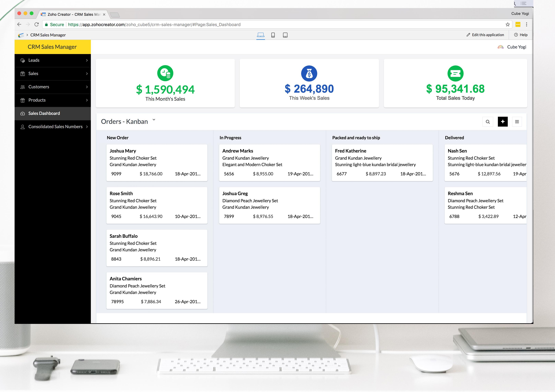Click the New Order column heading

pyautogui.click(x=118, y=138)
